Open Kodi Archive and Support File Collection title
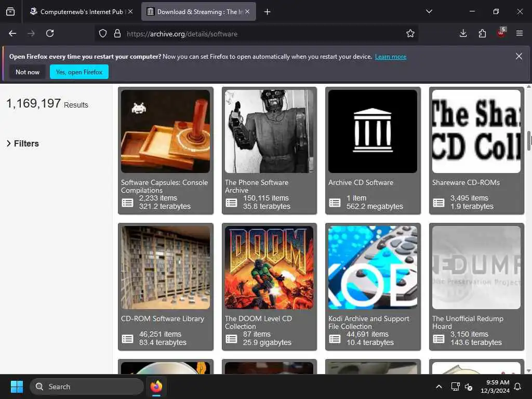The image size is (532, 399). point(369,322)
